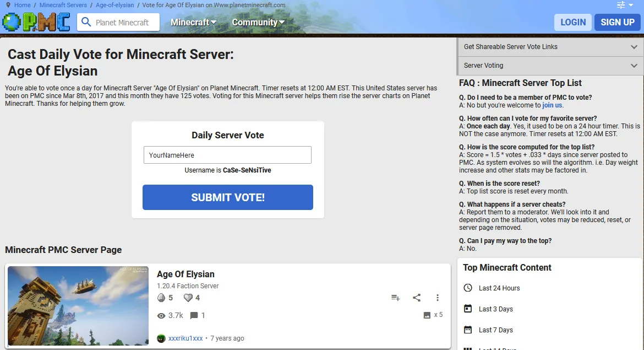644x350 pixels.
Task: Click the Planet Minecraft globe logo
Action: coord(11,22)
